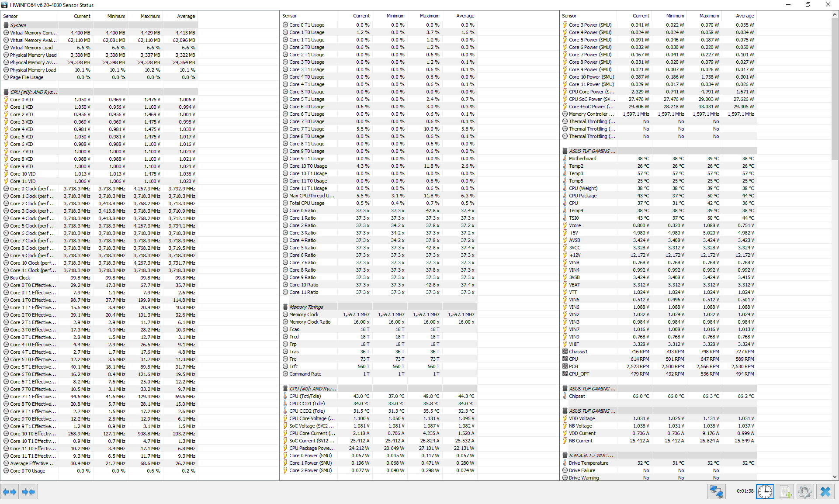The height and width of the screenshot is (504, 839).
Task: Click the Maximum column header in middle panel
Action: [429, 16]
